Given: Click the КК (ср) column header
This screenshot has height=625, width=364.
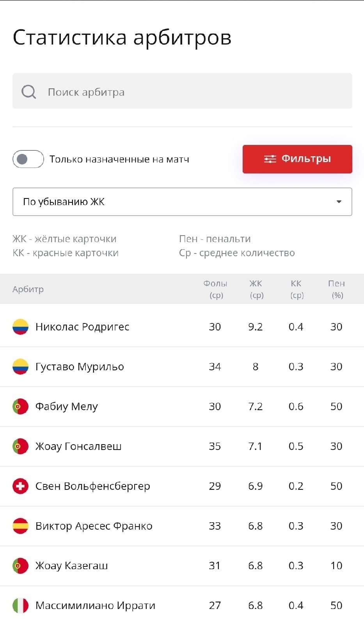Looking at the screenshot, I should [297, 289].
